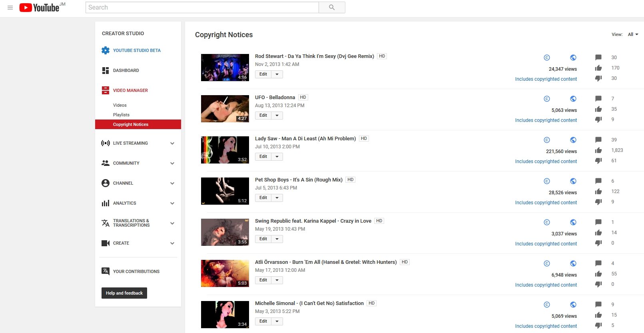This screenshot has height=333, width=644.
Task: Click the search magnifier button
Action: tap(332, 7)
